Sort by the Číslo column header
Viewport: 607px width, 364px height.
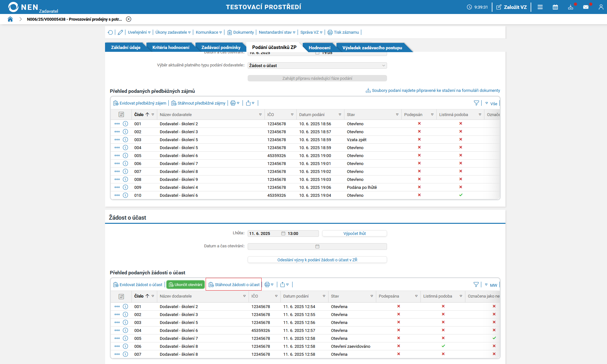point(139,114)
